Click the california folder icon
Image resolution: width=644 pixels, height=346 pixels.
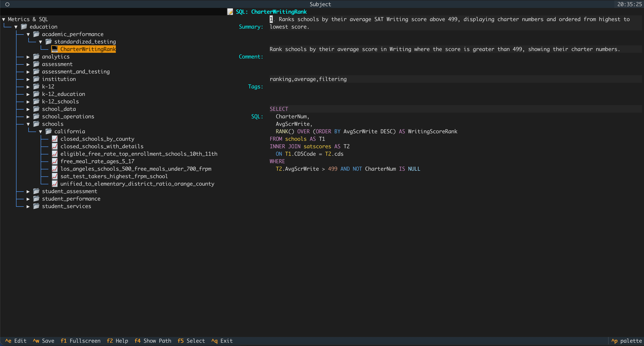[49, 131]
